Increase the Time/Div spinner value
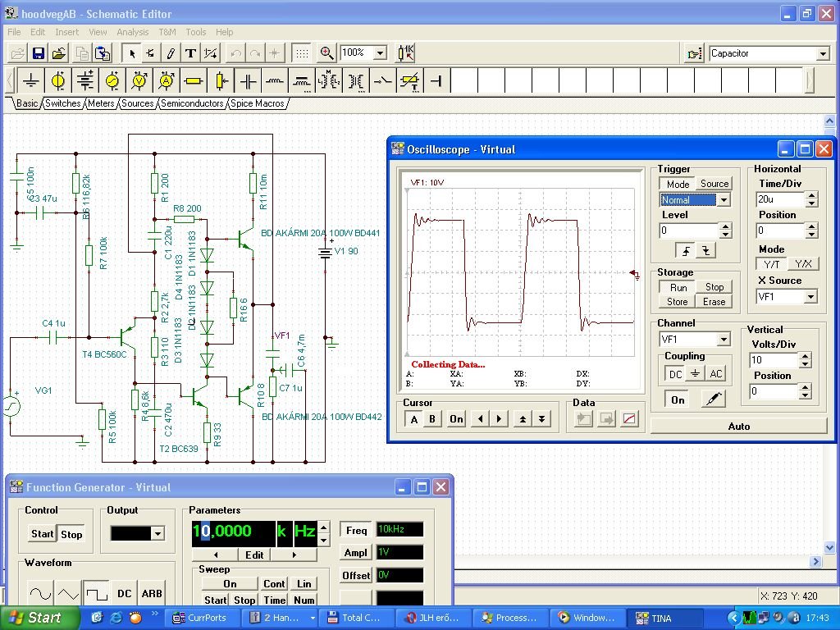Viewport: 840px width, 630px height. (x=811, y=196)
